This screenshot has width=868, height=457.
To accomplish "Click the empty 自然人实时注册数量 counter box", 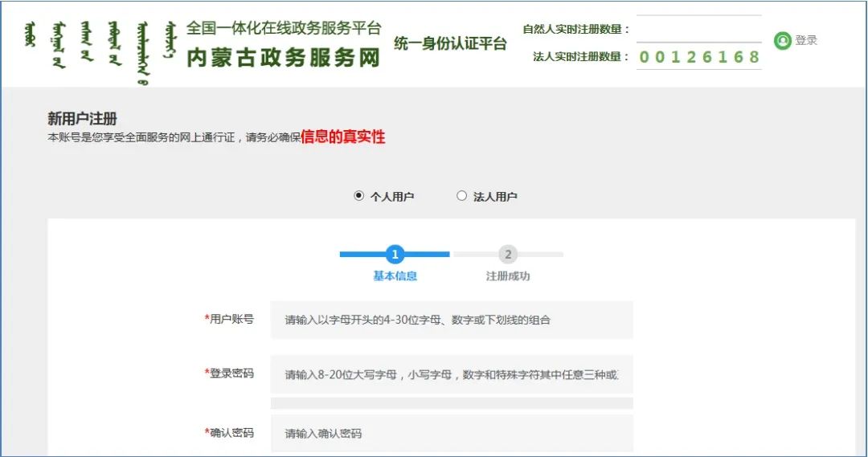I will coord(698,29).
